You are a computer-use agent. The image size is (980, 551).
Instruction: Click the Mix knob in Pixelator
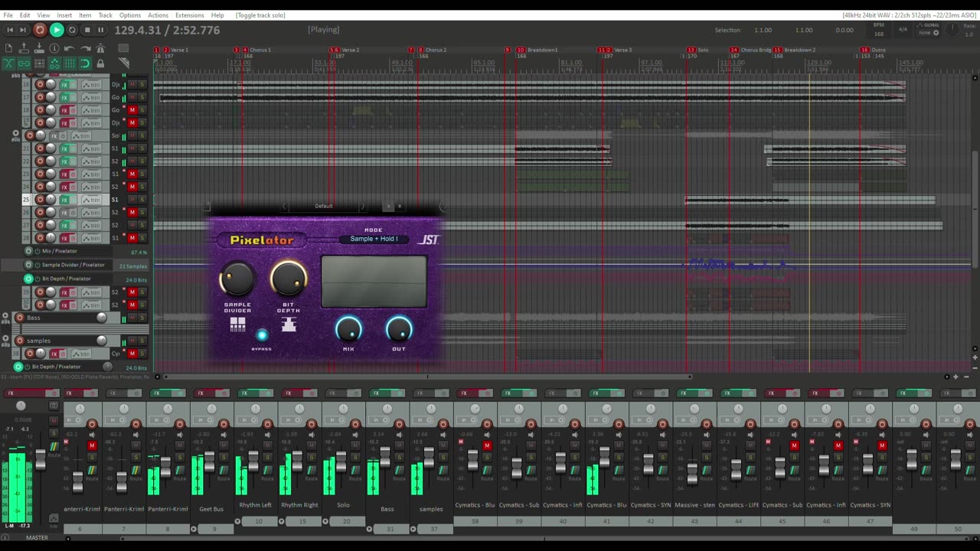[x=348, y=330]
